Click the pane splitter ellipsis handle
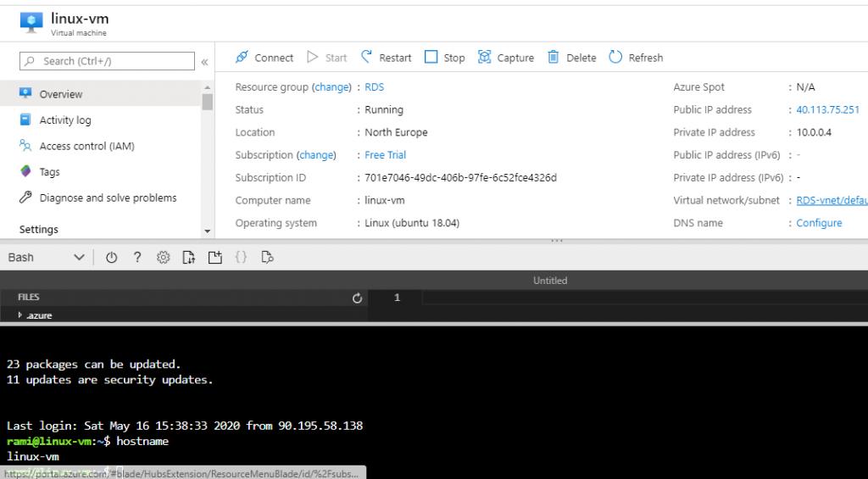 (x=556, y=240)
